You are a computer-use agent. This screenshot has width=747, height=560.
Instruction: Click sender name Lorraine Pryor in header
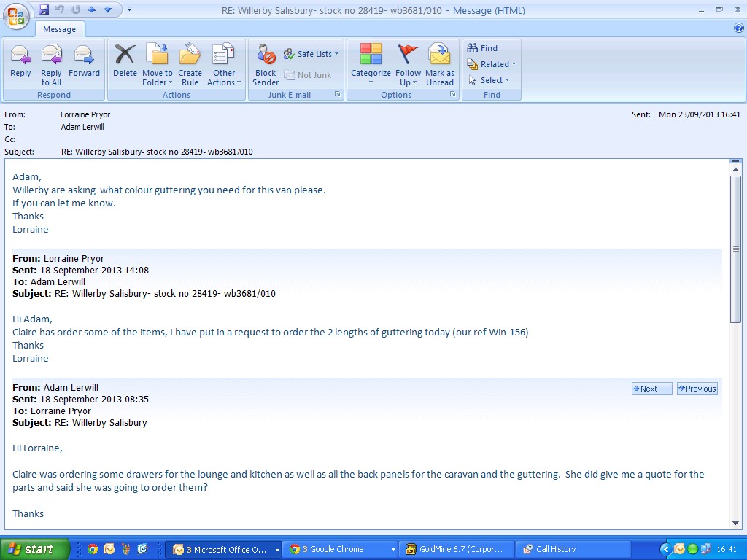[x=85, y=114]
